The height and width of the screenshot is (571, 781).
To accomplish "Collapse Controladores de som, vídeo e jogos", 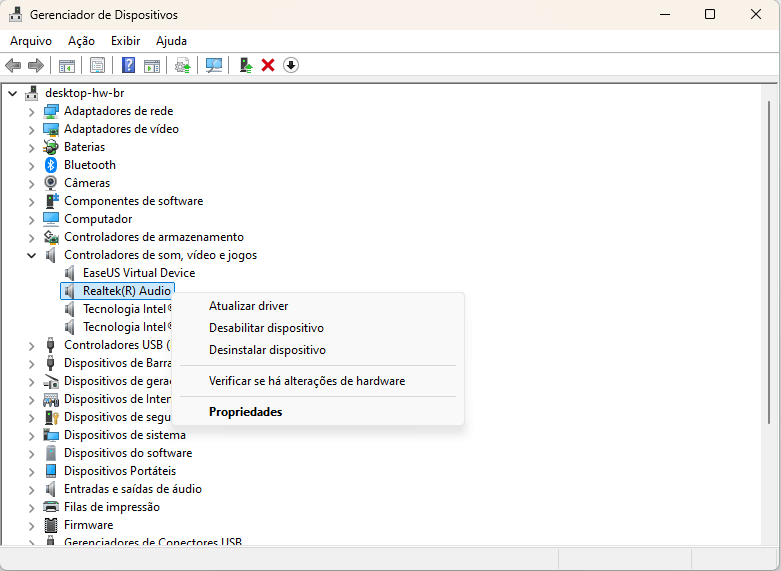I will click(31, 255).
